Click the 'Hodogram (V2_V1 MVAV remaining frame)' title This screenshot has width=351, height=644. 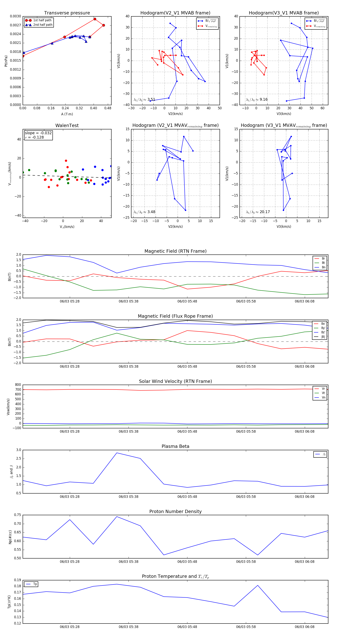(x=175, y=125)
